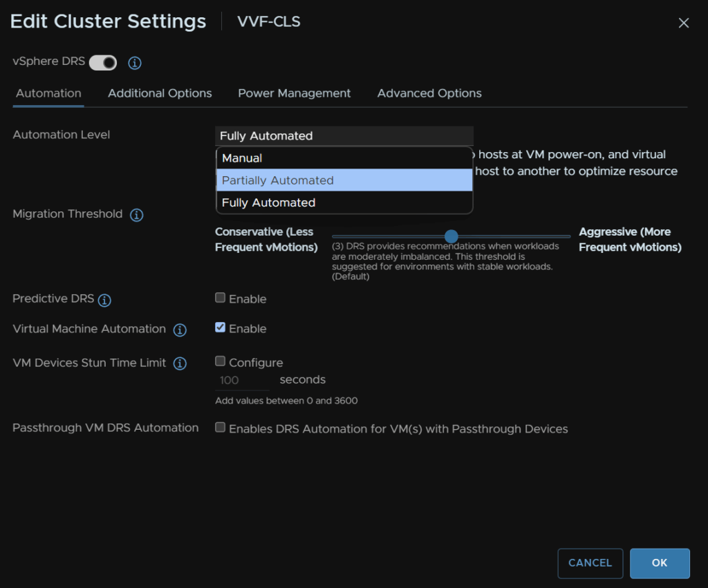Pick the Fully Automated option in the list

coord(344,202)
